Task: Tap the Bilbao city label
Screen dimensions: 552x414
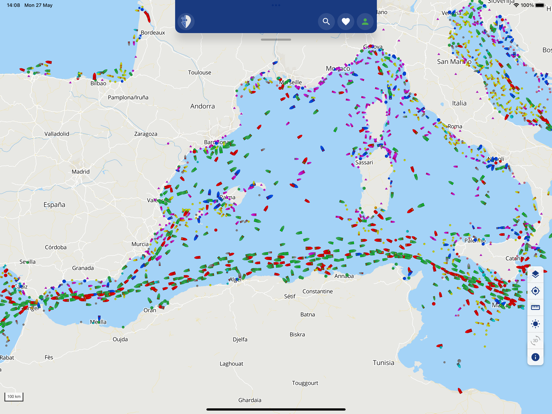Action: coord(98,83)
